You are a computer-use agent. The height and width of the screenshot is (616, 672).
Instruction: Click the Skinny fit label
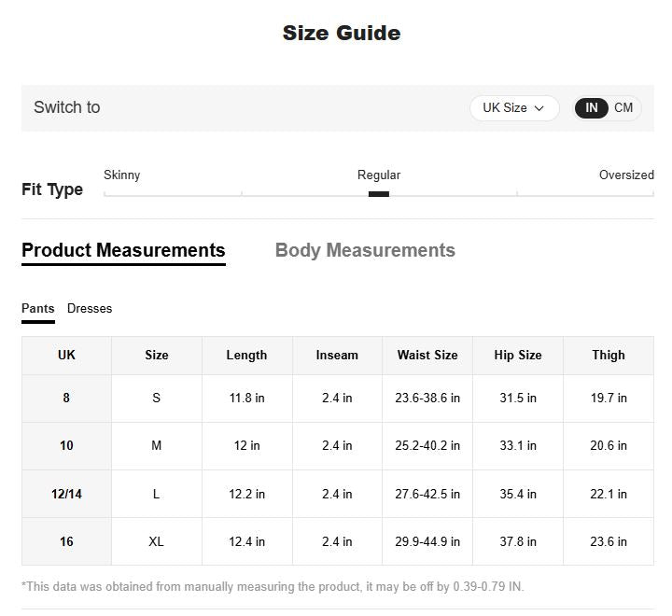(122, 175)
